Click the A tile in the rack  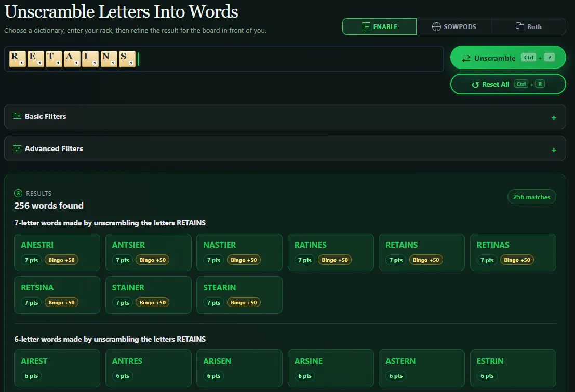72,59
